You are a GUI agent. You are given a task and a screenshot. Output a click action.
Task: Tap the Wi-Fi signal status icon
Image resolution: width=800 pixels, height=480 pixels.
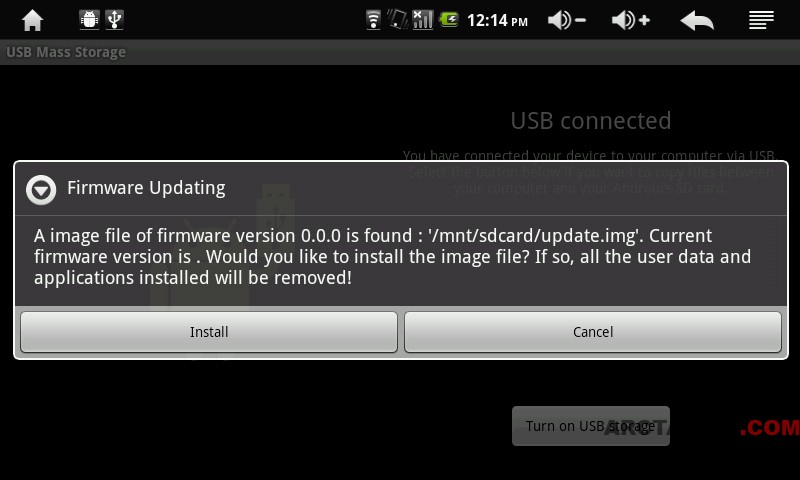point(373,20)
